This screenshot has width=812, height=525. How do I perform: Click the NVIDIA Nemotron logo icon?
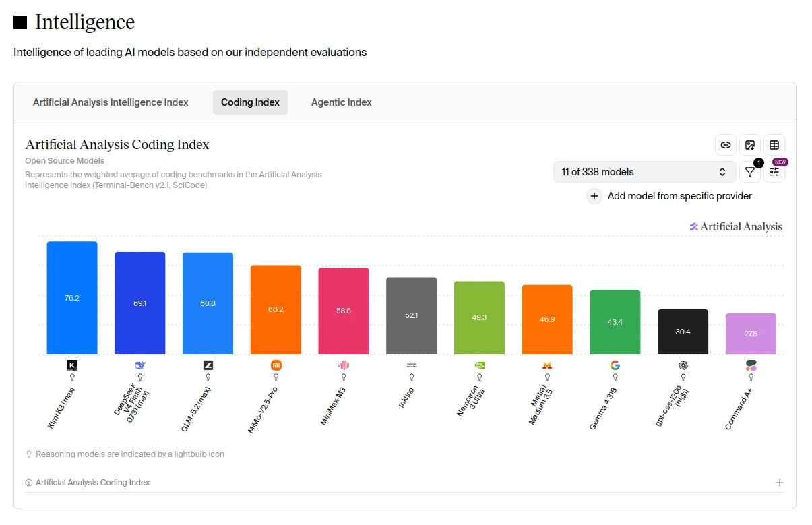tap(479, 365)
